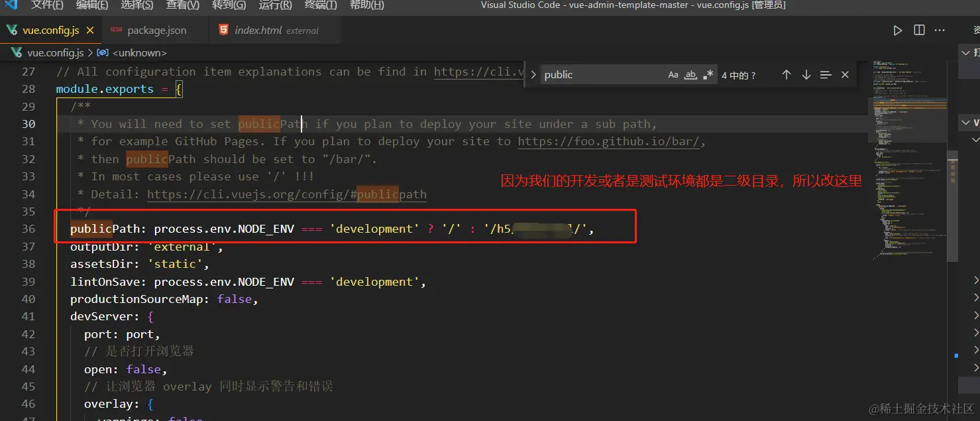Image resolution: width=980 pixels, height=421 pixels.
Task: Click the Vue icon on vue.config.js tab
Action: 12,30
